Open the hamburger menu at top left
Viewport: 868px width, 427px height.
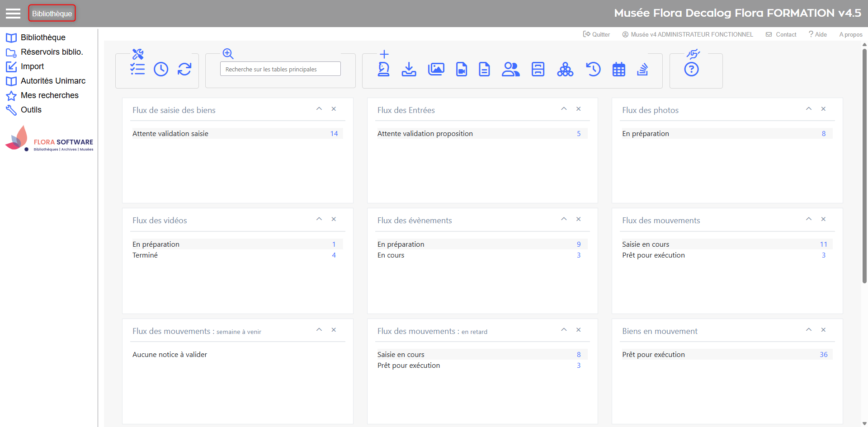click(x=13, y=14)
